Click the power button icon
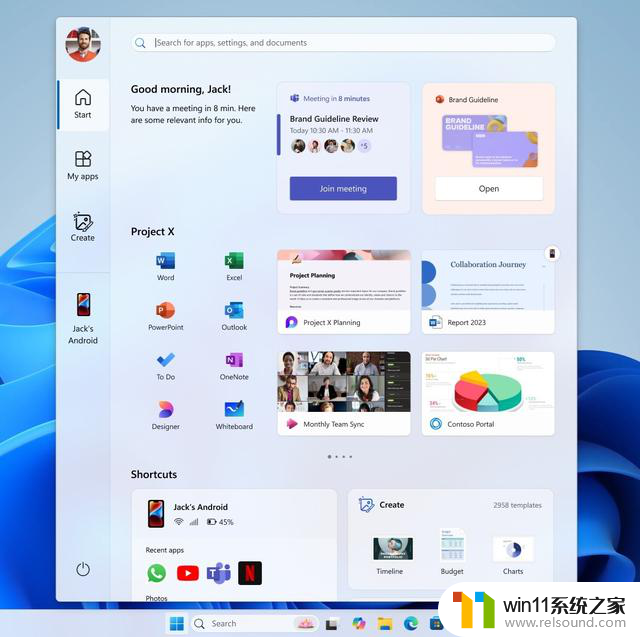 83,569
